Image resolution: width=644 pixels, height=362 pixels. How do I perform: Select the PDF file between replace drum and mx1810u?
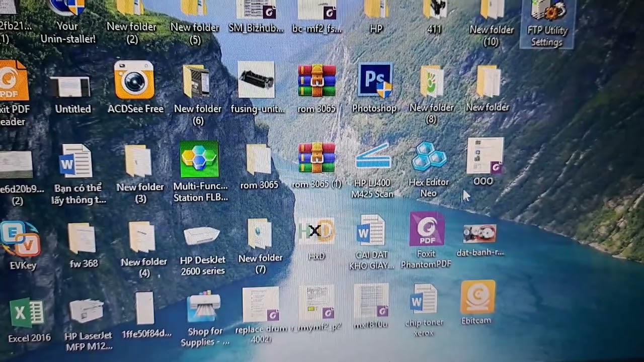pyautogui.click(x=316, y=302)
